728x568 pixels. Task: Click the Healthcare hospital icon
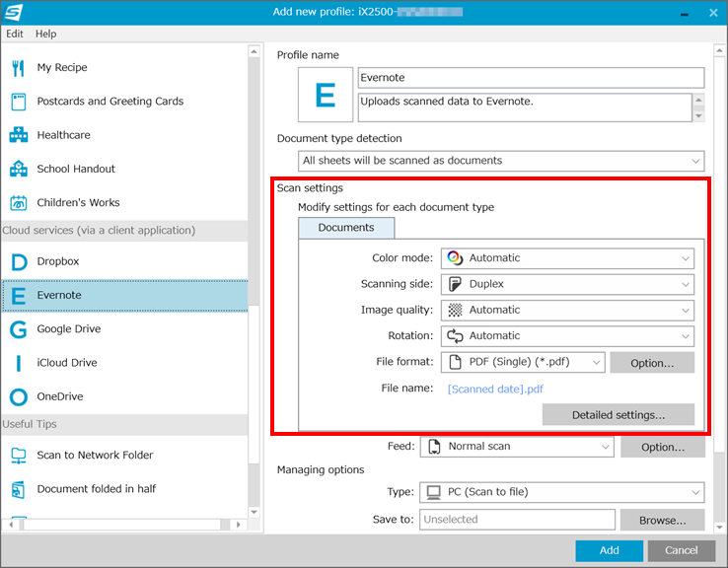coord(18,135)
